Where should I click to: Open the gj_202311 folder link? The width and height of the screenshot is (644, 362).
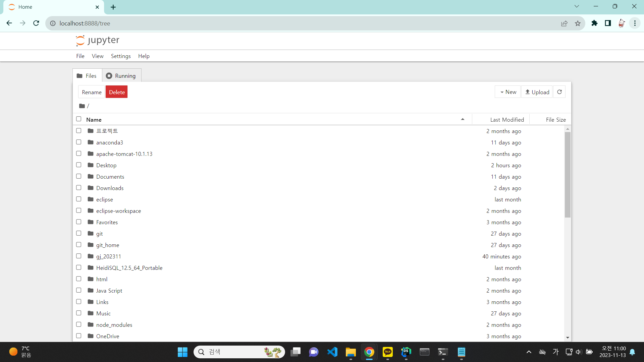(x=108, y=256)
